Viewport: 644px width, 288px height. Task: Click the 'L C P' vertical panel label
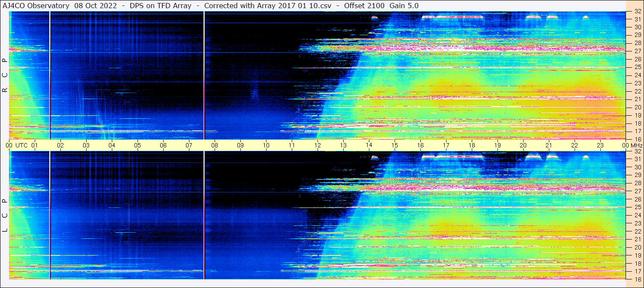click(5, 216)
